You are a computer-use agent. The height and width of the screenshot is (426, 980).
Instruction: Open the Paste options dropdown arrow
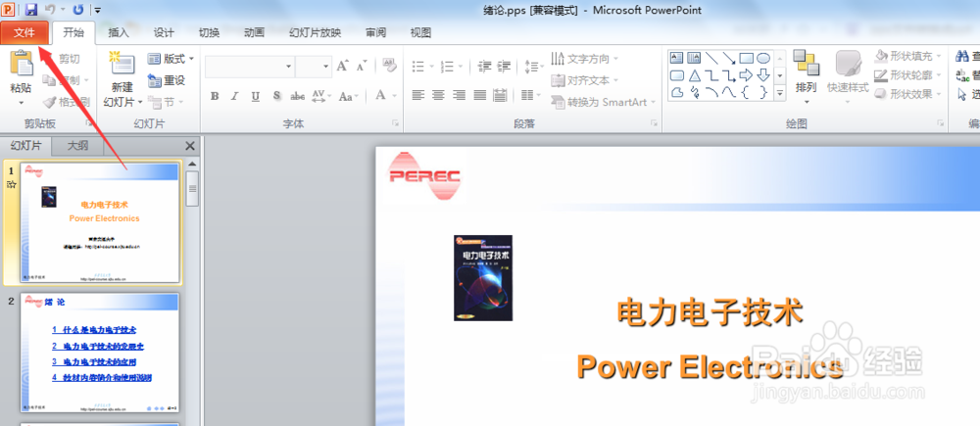22,102
